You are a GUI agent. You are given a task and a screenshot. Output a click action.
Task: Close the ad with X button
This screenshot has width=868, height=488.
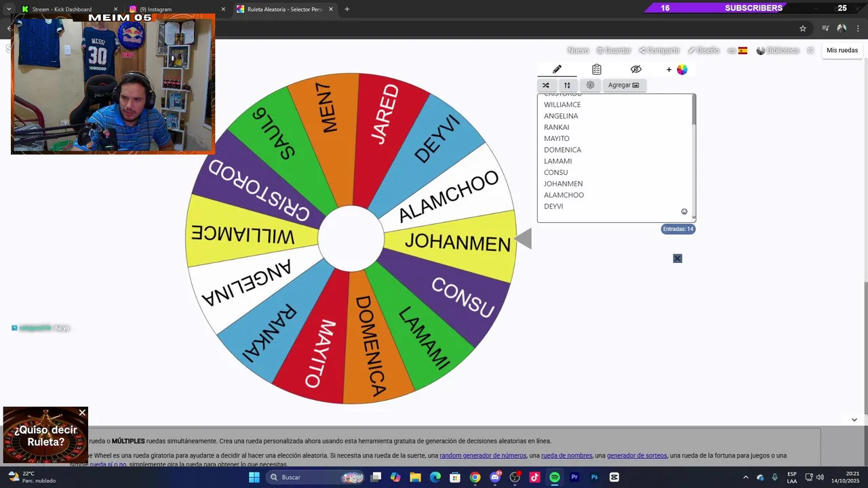click(x=677, y=258)
